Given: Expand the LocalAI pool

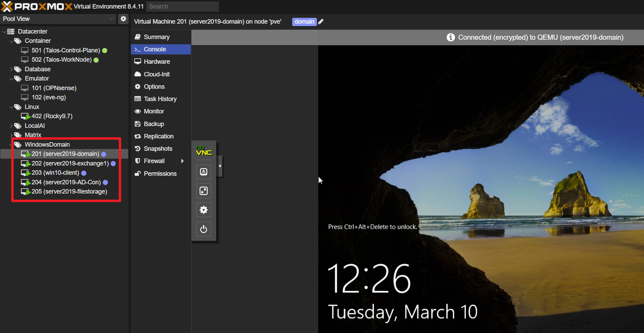Looking at the screenshot, I should click(x=11, y=126).
